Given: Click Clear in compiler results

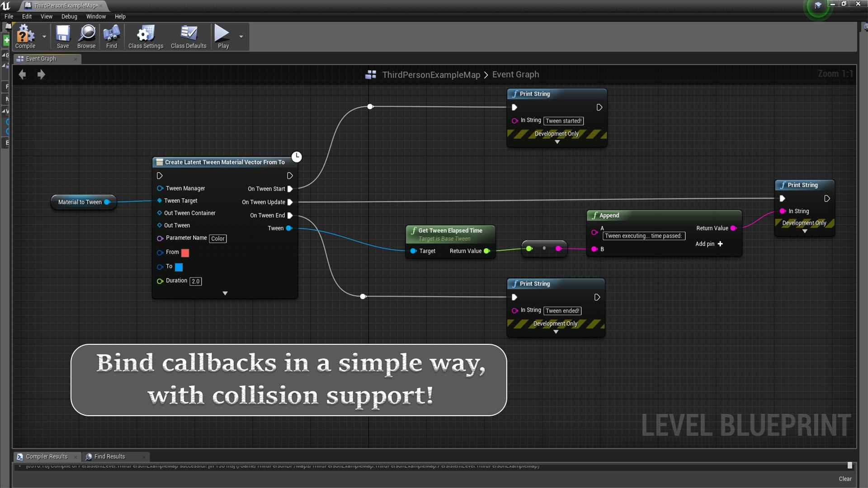Looking at the screenshot, I should coord(845,479).
